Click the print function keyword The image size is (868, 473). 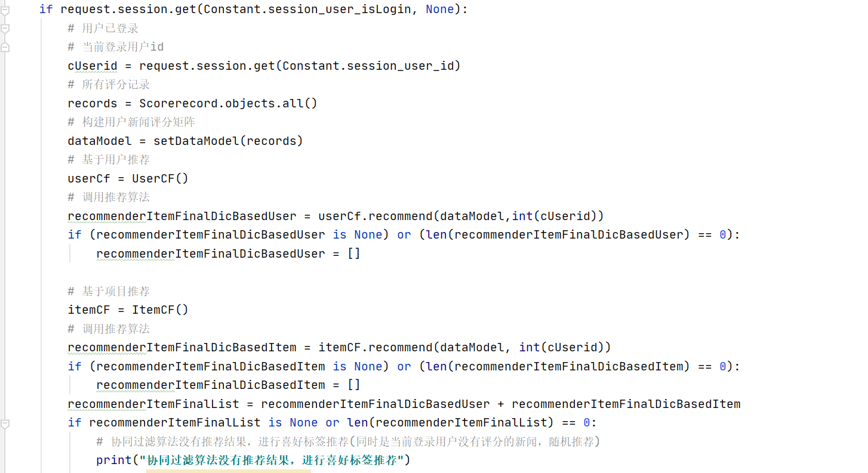[x=113, y=460]
